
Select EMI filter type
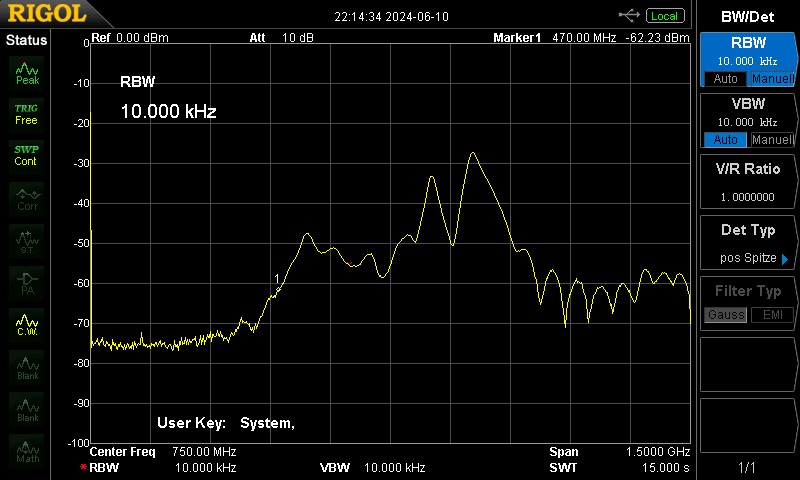[x=772, y=315]
